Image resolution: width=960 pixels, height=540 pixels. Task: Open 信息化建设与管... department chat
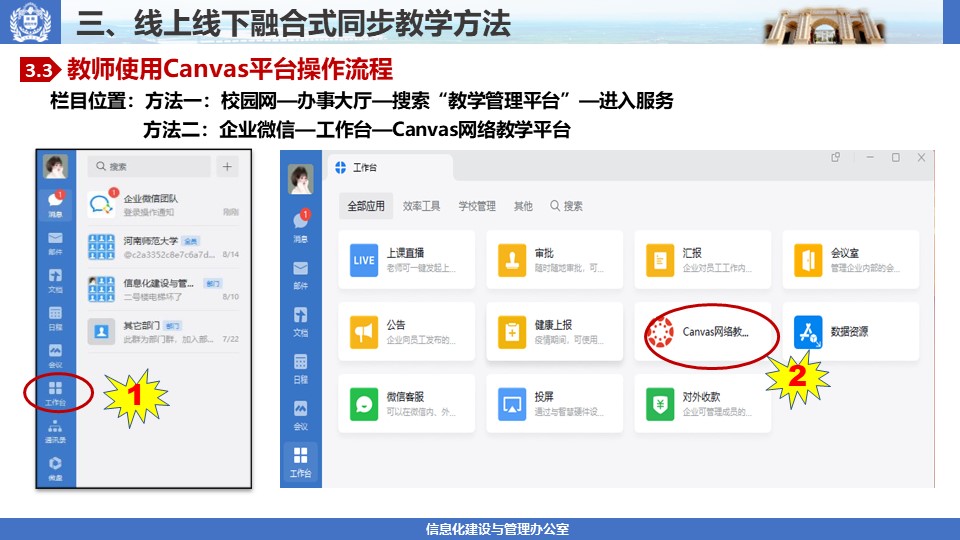click(163, 290)
